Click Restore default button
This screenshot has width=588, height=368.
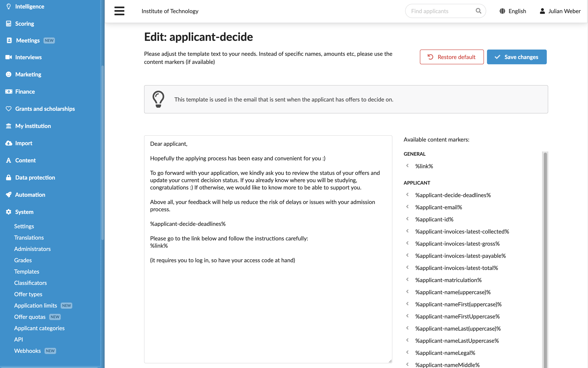tap(452, 57)
